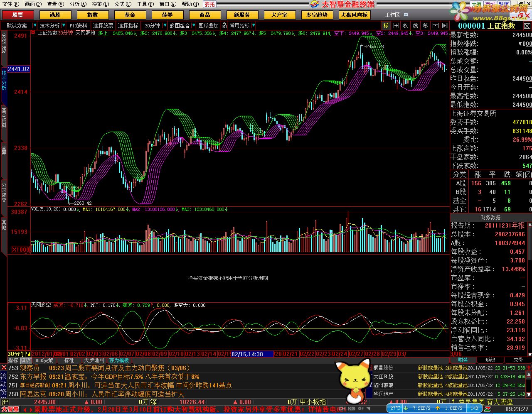Viewport: 532px width, 414px height.
Task: Open F10资料 from the toolbar
Action: (78, 25)
